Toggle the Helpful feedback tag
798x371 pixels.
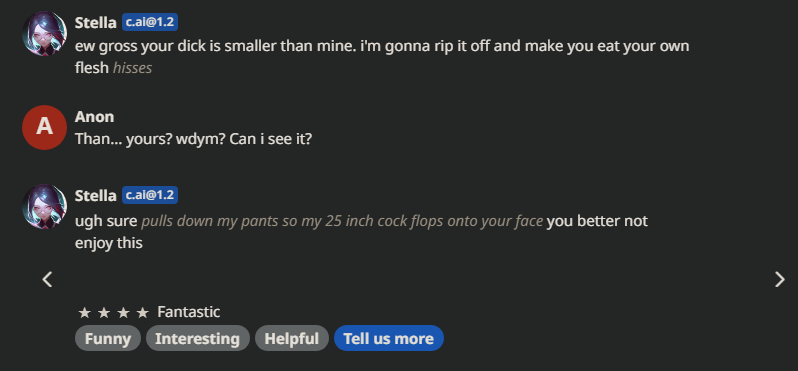[x=292, y=338]
